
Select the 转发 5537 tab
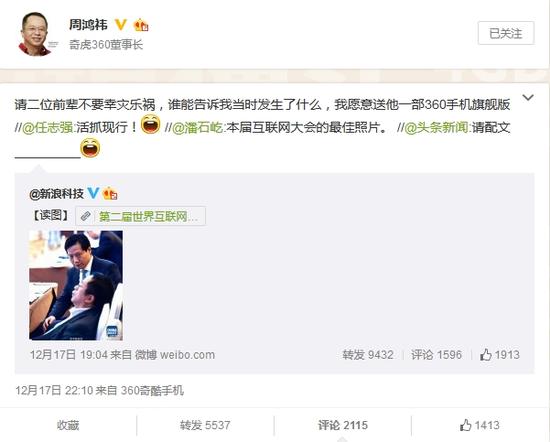pyautogui.click(x=205, y=425)
